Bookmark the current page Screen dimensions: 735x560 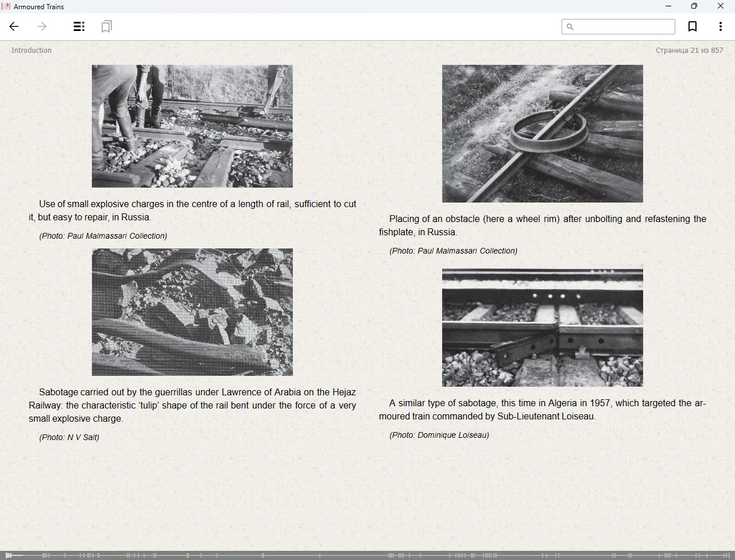point(693,26)
